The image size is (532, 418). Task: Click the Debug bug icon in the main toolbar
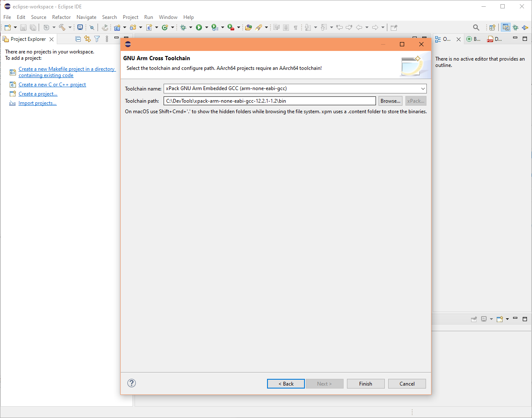[183, 27]
